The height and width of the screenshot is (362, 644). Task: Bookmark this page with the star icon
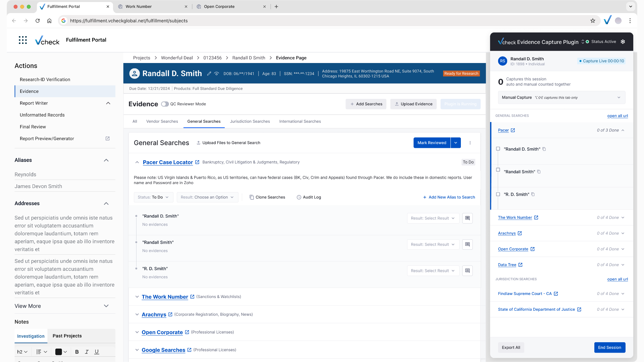[x=593, y=21]
